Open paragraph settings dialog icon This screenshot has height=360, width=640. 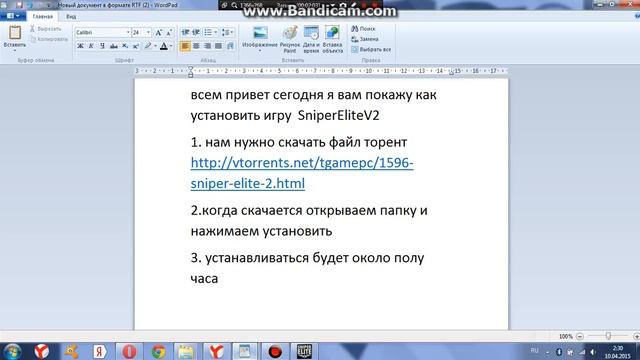pos(230,46)
